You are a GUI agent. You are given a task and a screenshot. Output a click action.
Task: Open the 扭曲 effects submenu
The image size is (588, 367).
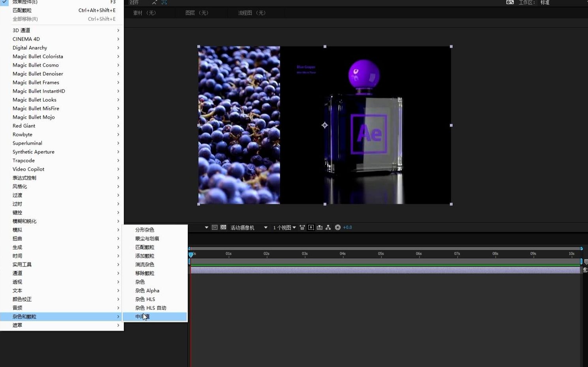(x=62, y=238)
